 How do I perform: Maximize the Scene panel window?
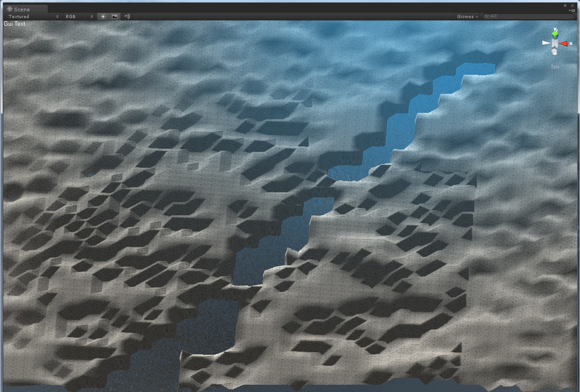click(x=565, y=5)
